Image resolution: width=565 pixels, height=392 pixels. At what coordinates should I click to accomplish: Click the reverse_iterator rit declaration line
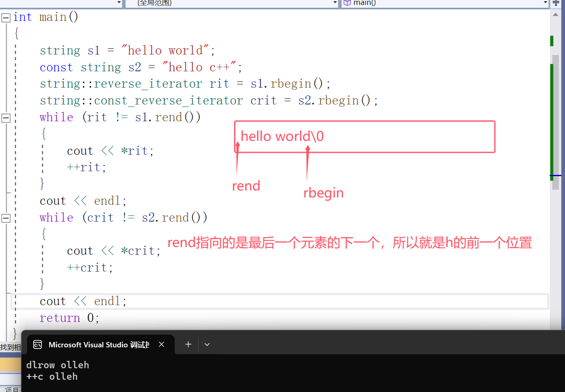pos(185,84)
